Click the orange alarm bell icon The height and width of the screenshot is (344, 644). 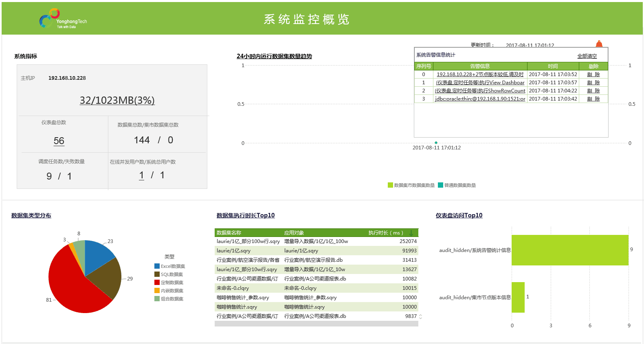point(599,44)
